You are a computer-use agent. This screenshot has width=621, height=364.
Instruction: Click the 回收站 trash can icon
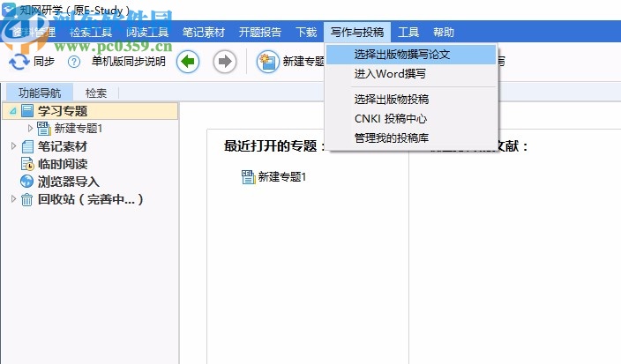coord(27,199)
